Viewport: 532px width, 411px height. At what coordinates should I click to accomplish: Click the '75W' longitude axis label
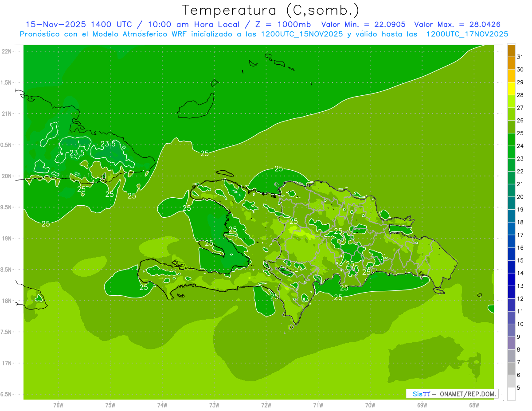(x=110, y=405)
